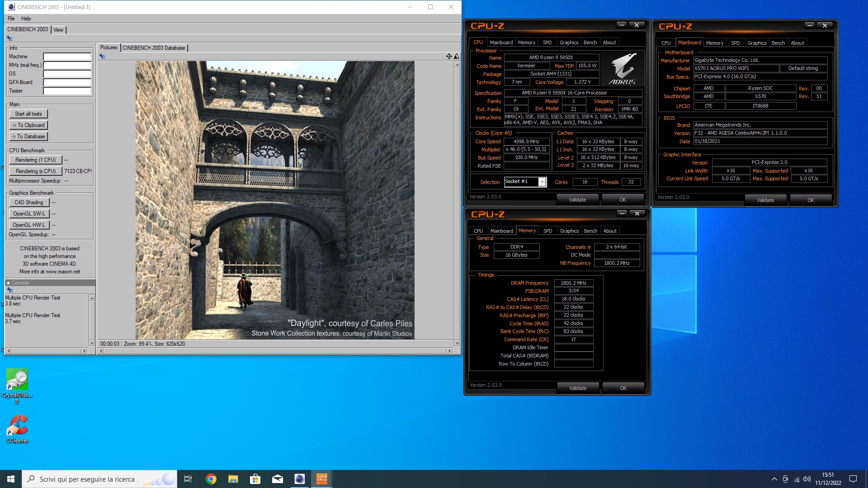The height and width of the screenshot is (488, 868).
Task: Run Rendering (x CPU) benchmark
Action: pyautogui.click(x=36, y=171)
